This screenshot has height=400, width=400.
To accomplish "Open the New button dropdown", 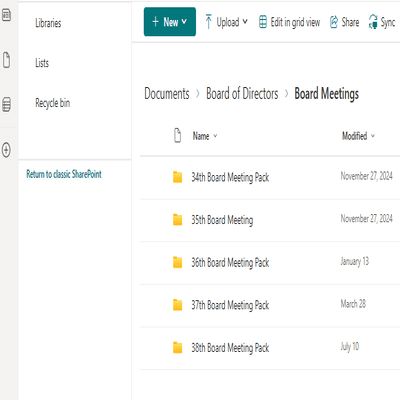I will [x=170, y=22].
